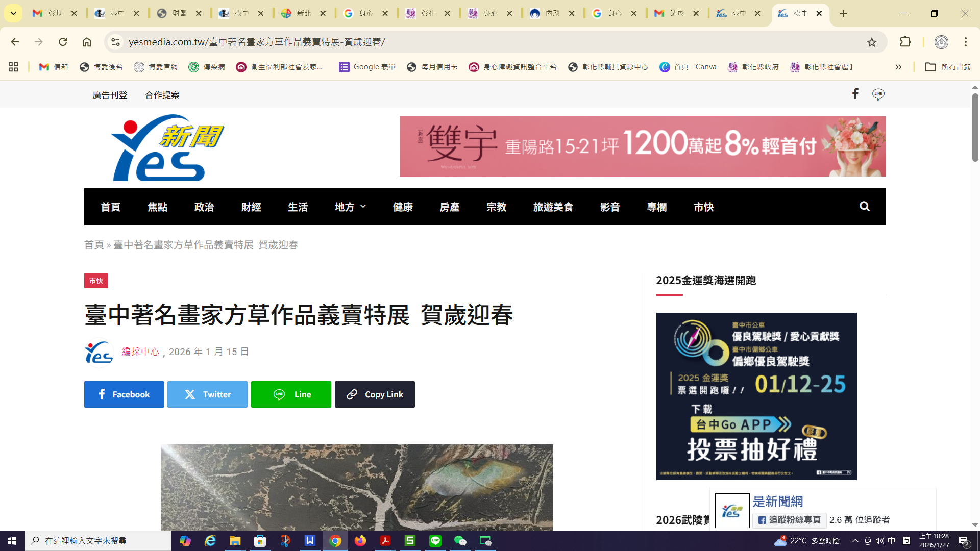
Task: Open the 旅遊美食 menu section
Action: point(553,207)
